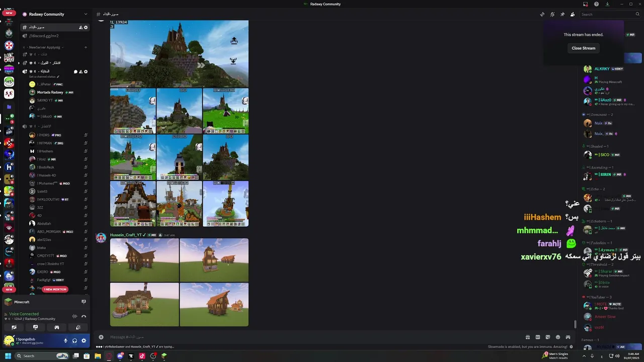Open the large castle screenshot at the top
This screenshot has height=362, width=644.
[x=179, y=54]
